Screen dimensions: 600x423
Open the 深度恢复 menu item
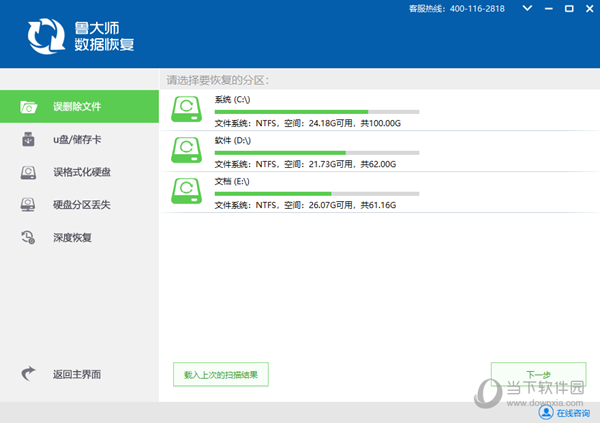pyautogui.click(x=79, y=237)
